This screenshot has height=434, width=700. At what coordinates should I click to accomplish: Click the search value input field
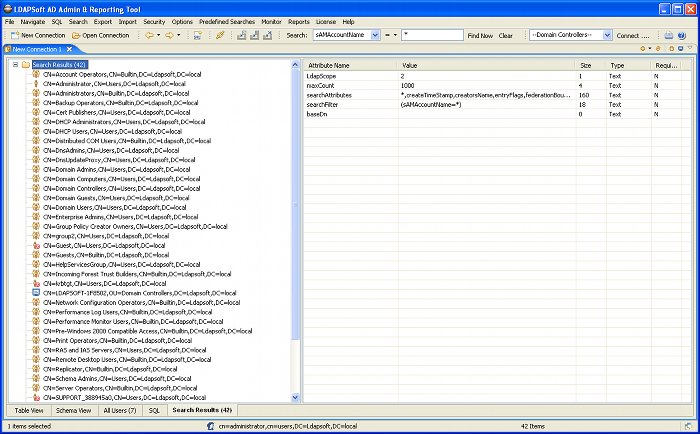[430, 35]
